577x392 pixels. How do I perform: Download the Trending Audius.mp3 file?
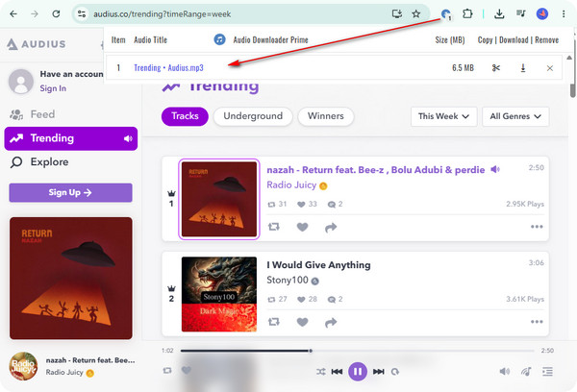coord(523,67)
